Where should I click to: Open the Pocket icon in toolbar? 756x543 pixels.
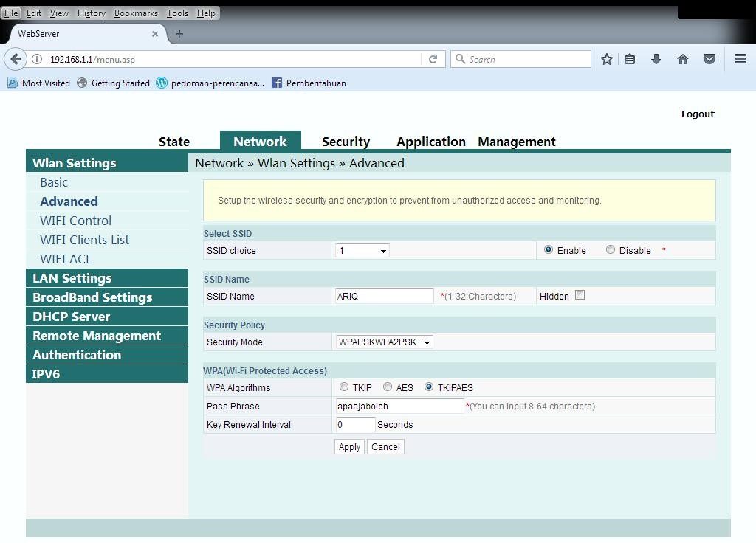(709, 59)
